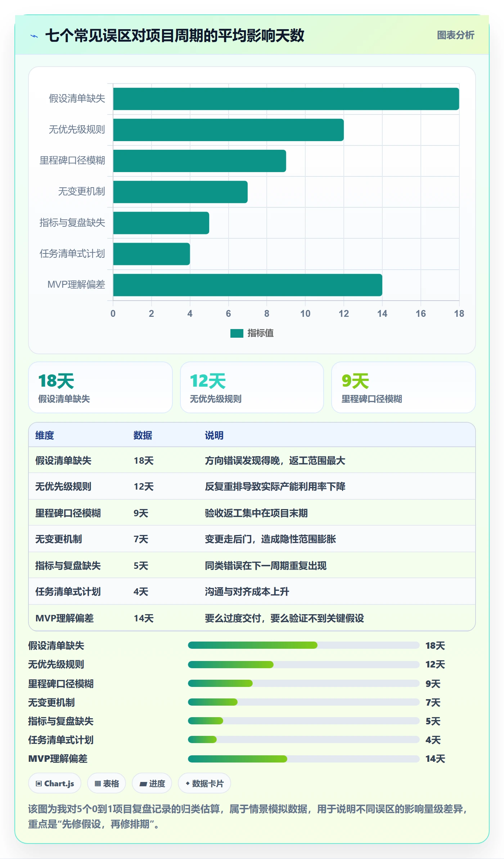Open the 12天 无优先级规则 data card
The height and width of the screenshot is (859, 504).
252,387
